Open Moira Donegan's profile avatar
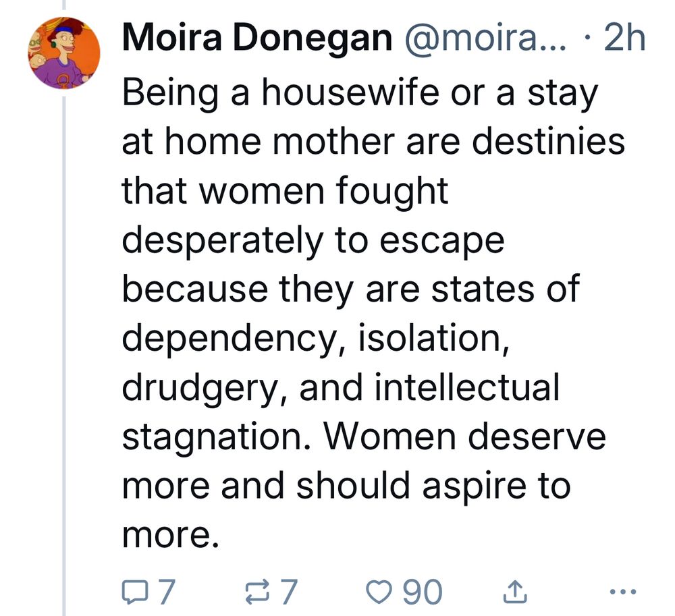 (64, 53)
